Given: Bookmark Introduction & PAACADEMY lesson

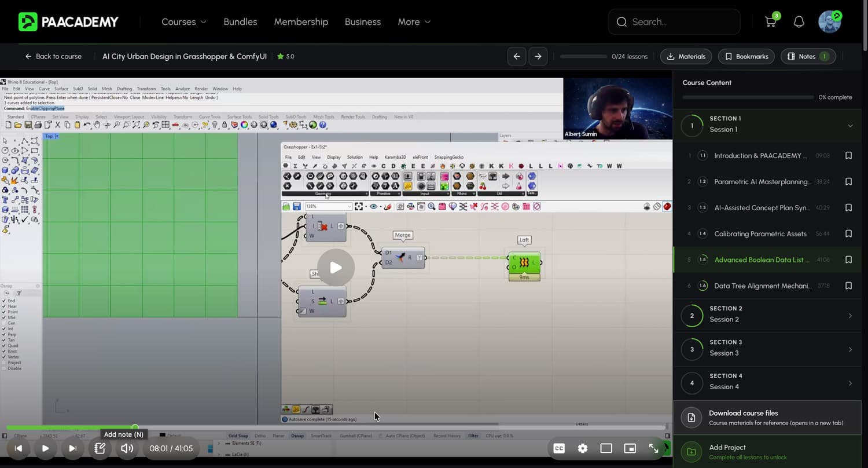Looking at the screenshot, I should (x=848, y=156).
